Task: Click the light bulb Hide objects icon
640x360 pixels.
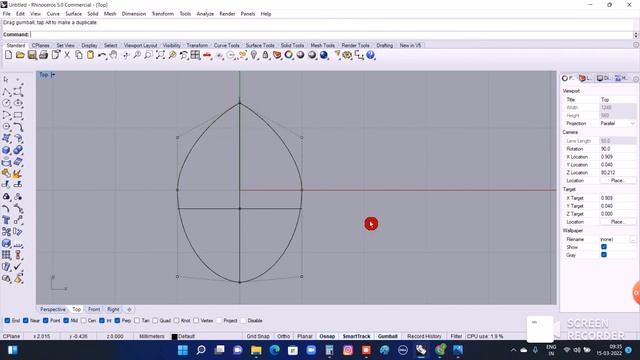Action: [x=254, y=55]
